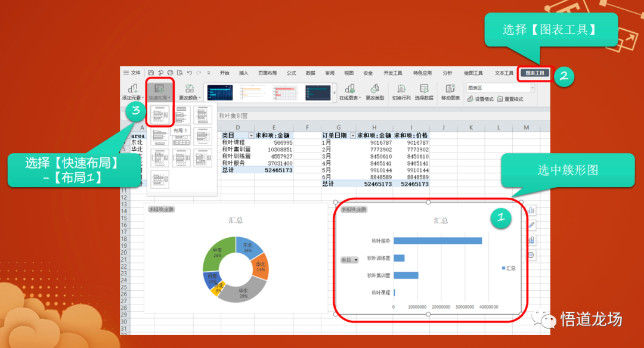This screenshot has height=348, width=644.
Task: Click the chart elements icon beside bar chart
Action: coord(531,210)
